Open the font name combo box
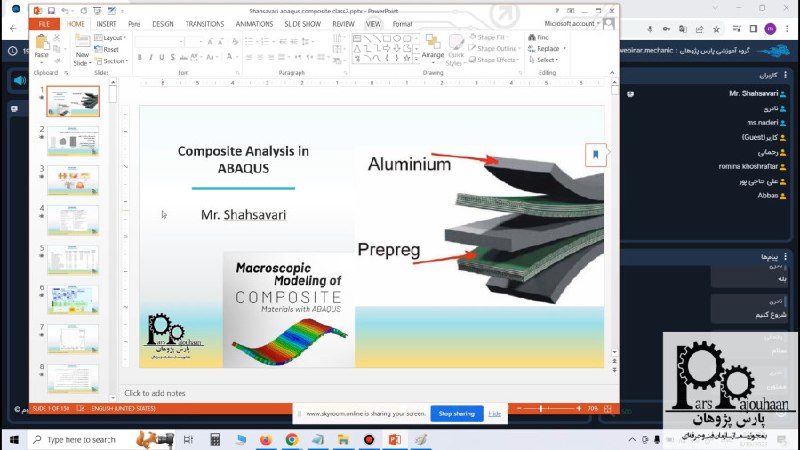 [x=159, y=41]
